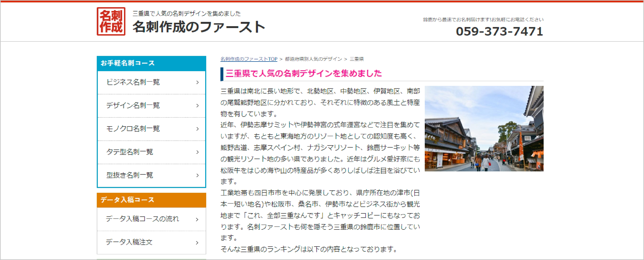
Task: Click chevron arrow beside ビジネス名刺一覧
Action: click(197, 82)
